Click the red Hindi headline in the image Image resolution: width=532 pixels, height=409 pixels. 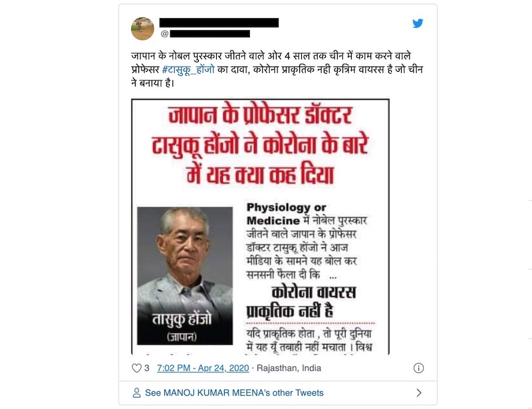point(260,145)
